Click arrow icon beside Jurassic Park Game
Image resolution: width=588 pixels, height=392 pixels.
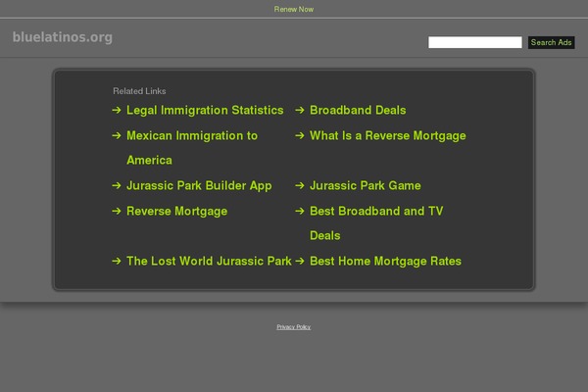pyautogui.click(x=300, y=185)
